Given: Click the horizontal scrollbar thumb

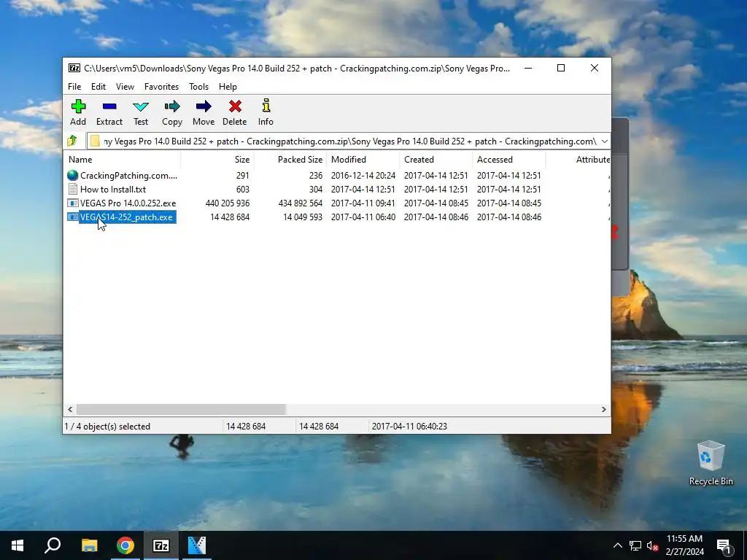Looking at the screenshot, I should (181, 409).
